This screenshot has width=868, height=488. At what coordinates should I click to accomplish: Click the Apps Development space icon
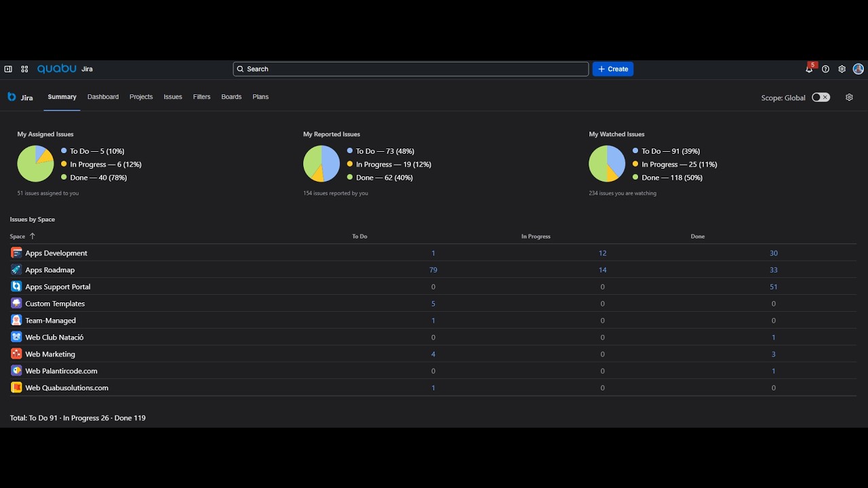[x=16, y=253]
